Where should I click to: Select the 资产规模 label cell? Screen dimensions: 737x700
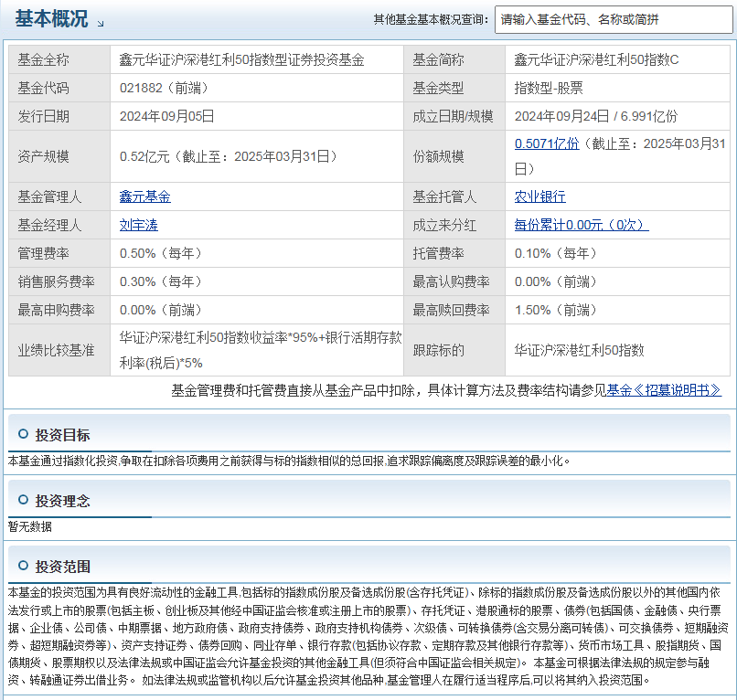click(x=59, y=156)
